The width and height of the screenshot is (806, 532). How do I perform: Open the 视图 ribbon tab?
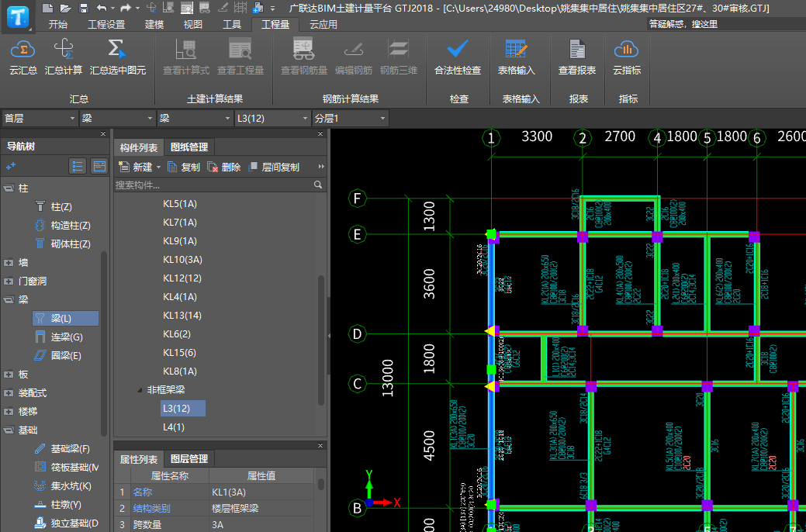(x=192, y=24)
